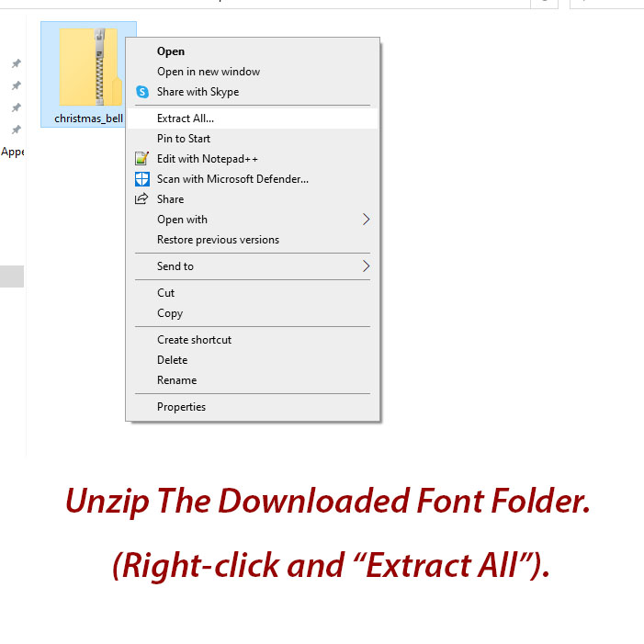Screen dimensions: 644x644
Task: Click the Skype icon in context menu
Action: 142,92
